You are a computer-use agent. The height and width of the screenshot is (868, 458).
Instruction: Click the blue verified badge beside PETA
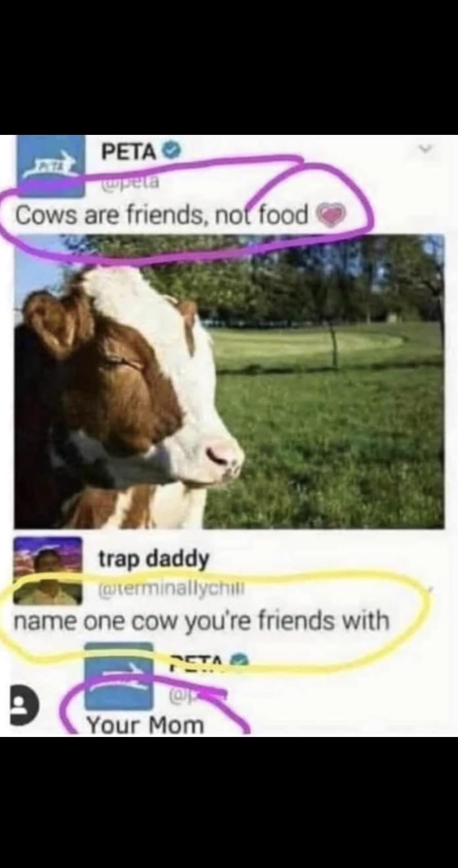tap(173, 150)
